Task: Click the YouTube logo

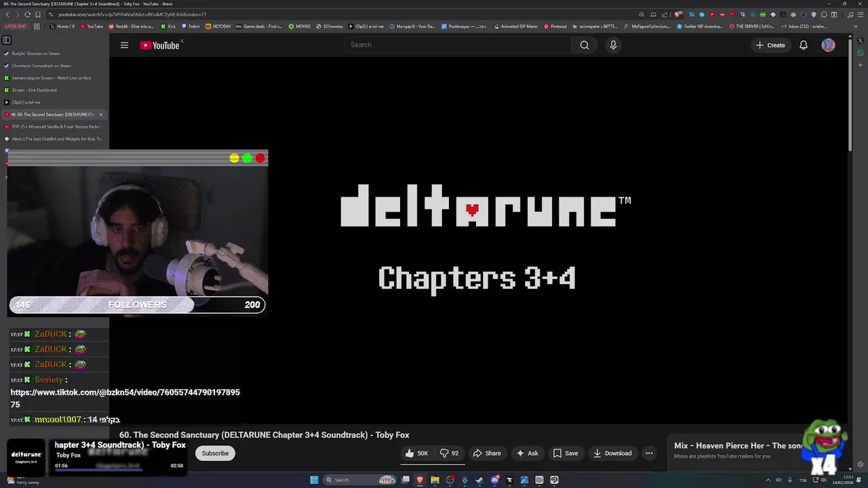Action: pos(159,45)
